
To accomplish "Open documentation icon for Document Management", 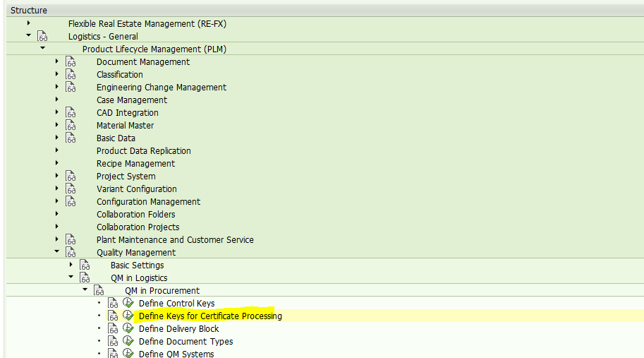I will 71,62.
